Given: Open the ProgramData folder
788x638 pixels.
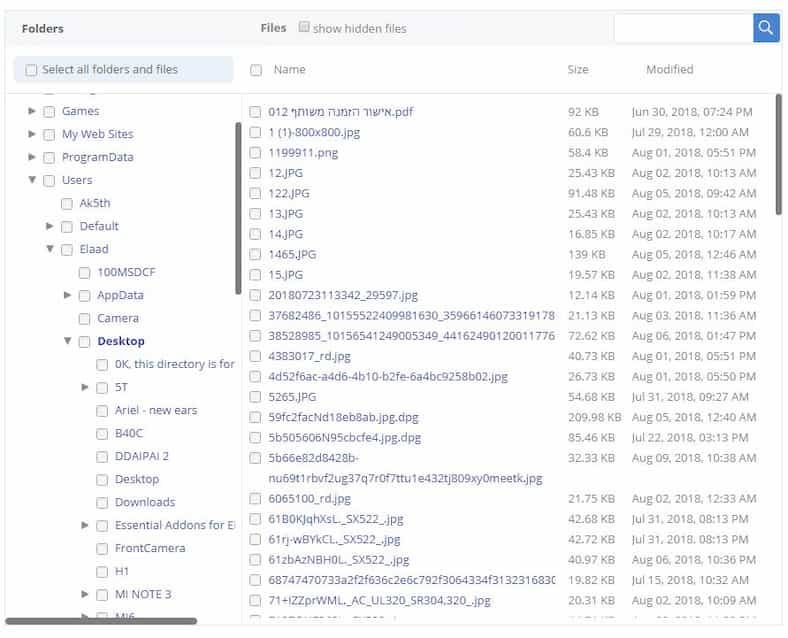Looking at the screenshot, I should (x=97, y=157).
